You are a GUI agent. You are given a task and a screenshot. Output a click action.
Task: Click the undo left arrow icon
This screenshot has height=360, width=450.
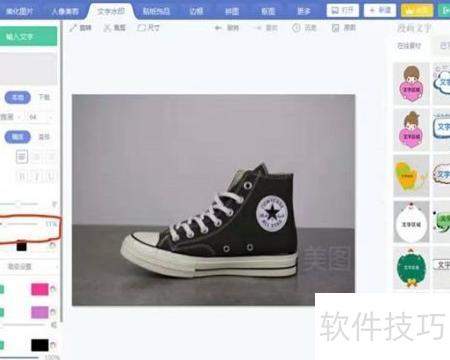pos(218,28)
